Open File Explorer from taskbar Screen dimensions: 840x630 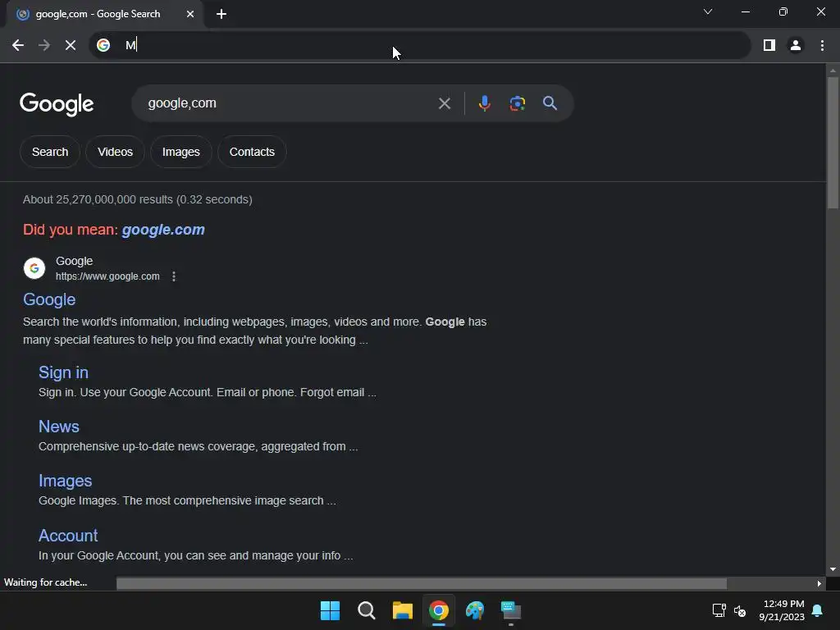click(x=402, y=610)
